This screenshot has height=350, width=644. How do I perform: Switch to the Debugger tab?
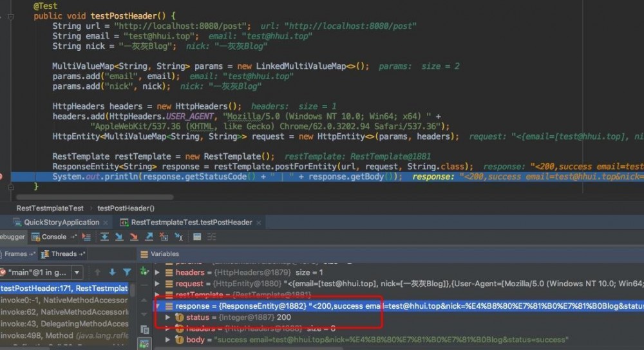12,237
